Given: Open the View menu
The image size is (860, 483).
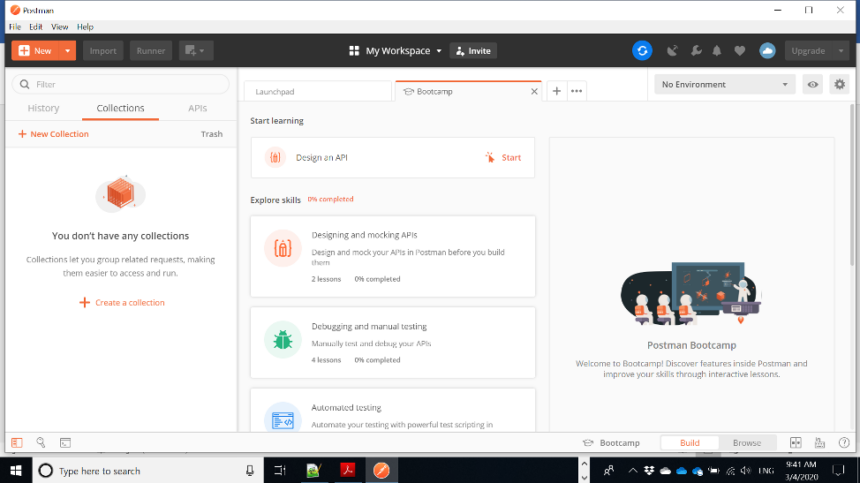Looking at the screenshot, I should (59, 27).
